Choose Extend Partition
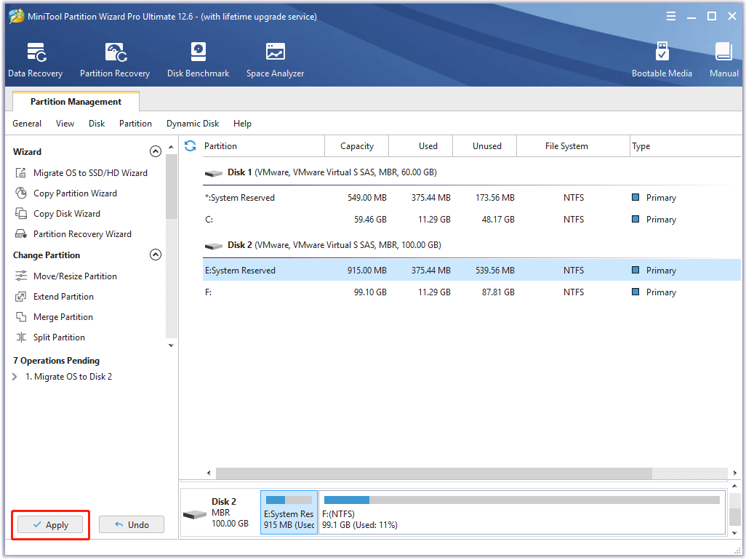Screen dimensions: 746x560 tap(63, 297)
